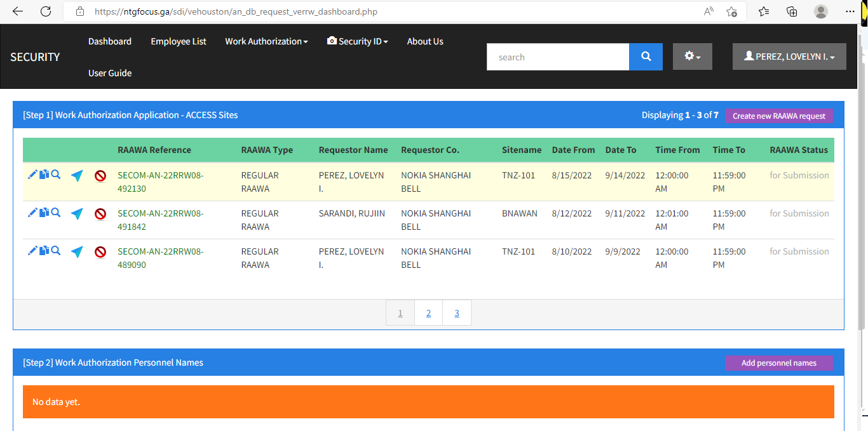Open the About Us menu item
This screenshot has height=431, width=868.
pyautogui.click(x=425, y=41)
